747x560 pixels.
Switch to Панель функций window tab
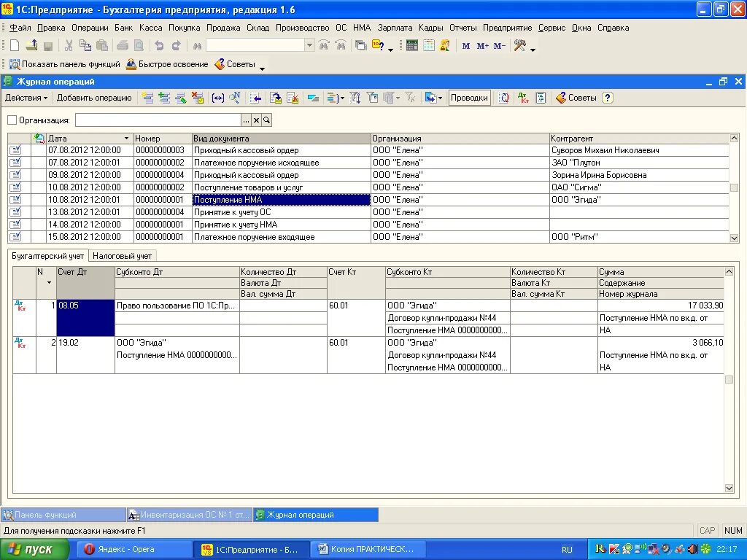pyautogui.click(x=63, y=515)
